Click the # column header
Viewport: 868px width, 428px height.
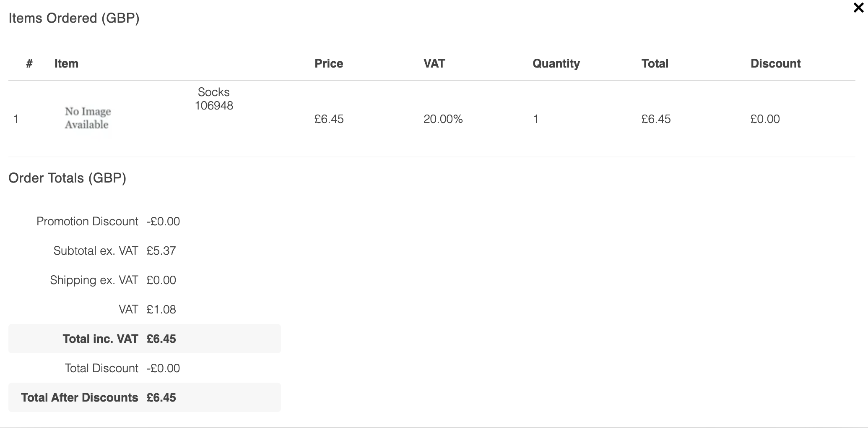(29, 63)
